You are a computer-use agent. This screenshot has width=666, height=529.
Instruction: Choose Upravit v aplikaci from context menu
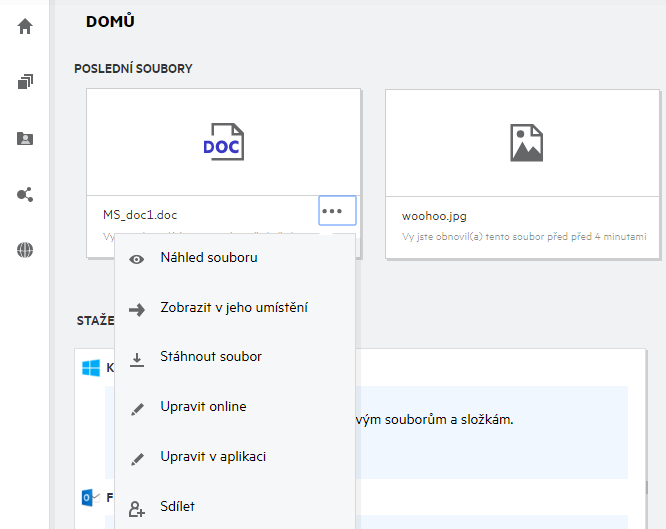(x=213, y=457)
